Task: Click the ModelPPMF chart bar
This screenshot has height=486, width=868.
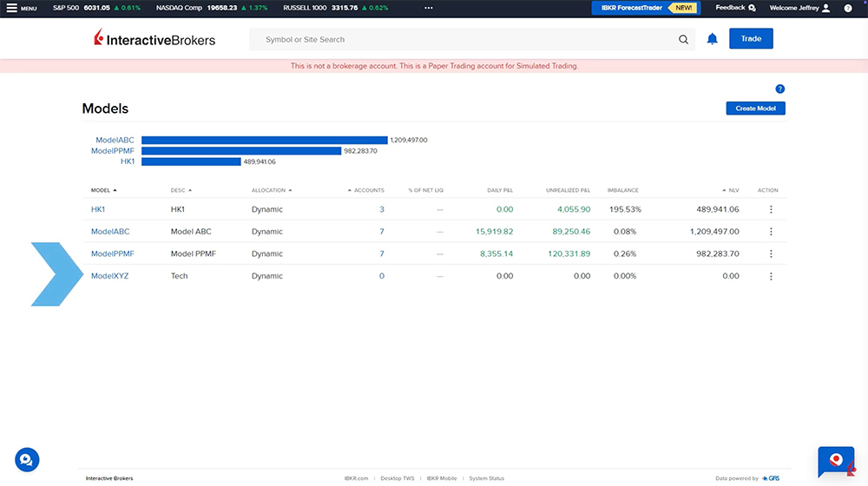Action: (241, 150)
